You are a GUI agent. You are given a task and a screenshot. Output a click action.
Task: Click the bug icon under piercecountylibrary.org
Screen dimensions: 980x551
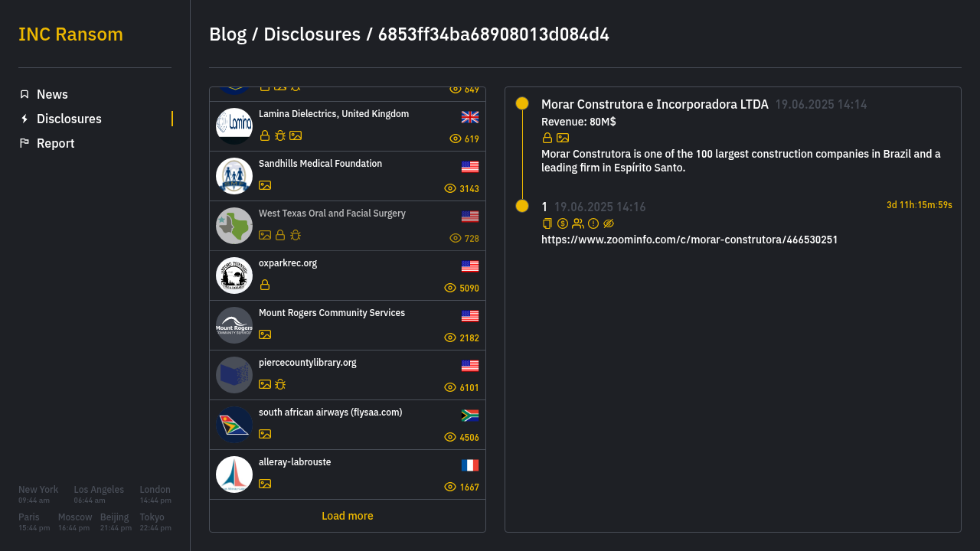pyautogui.click(x=280, y=384)
